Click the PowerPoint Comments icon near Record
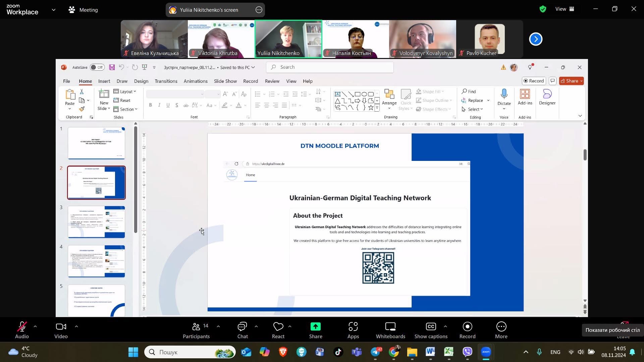The width and height of the screenshot is (644, 362). tap(553, 81)
